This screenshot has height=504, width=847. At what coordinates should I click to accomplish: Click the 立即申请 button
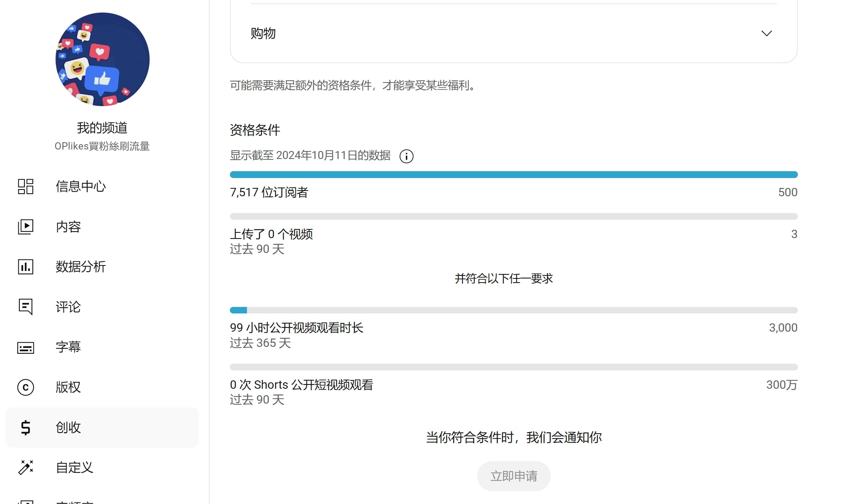[x=514, y=476]
